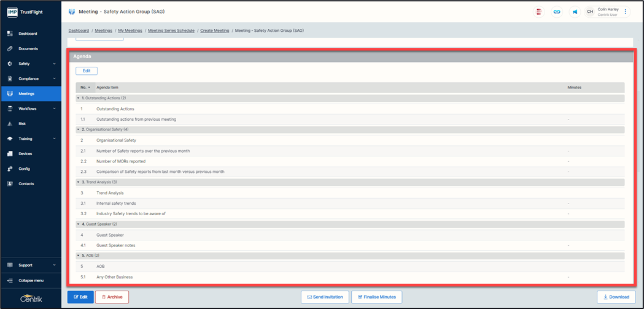
Task: Click the red stacked database icon
Action: tap(539, 12)
